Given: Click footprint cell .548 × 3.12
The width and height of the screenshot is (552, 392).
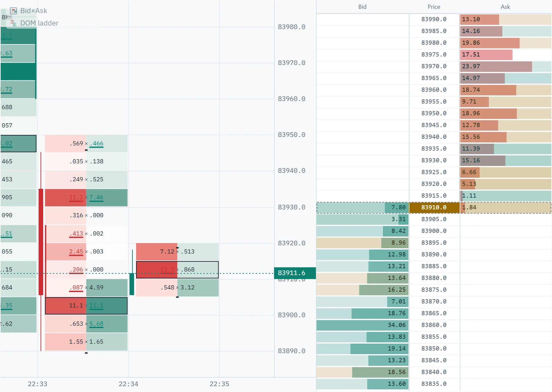Looking at the screenshot, I should pyautogui.click(x=177, y=287).
